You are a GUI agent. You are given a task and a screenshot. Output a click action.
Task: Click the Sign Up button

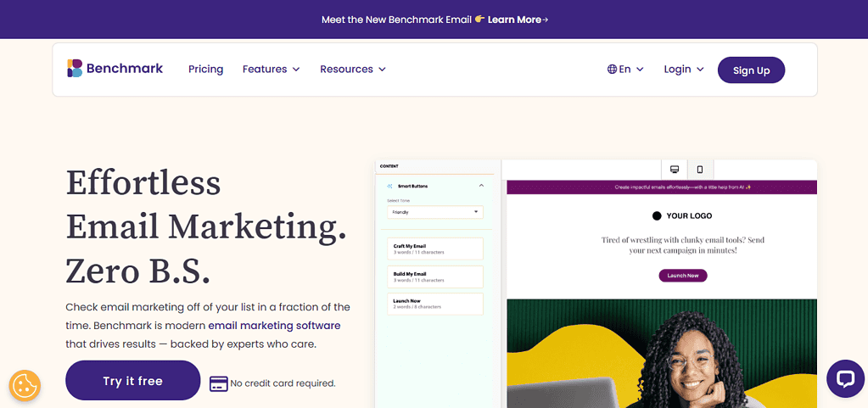[751, 70]
